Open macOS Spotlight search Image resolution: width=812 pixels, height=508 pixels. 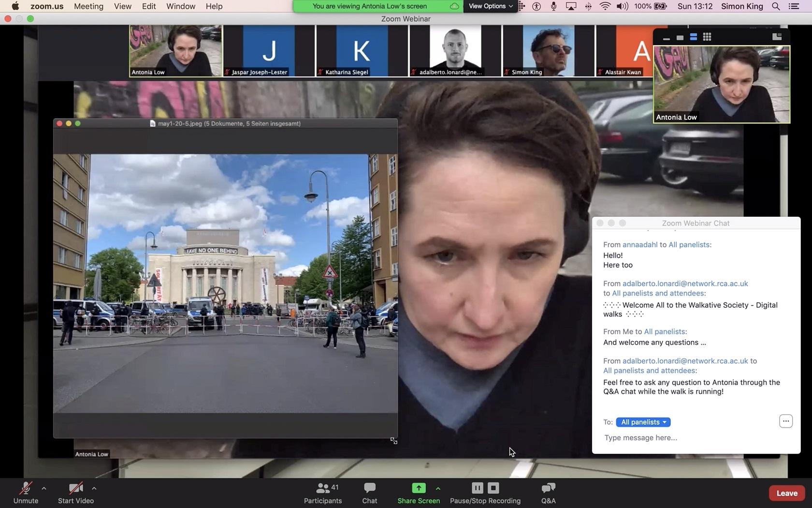tap(776, 6)
